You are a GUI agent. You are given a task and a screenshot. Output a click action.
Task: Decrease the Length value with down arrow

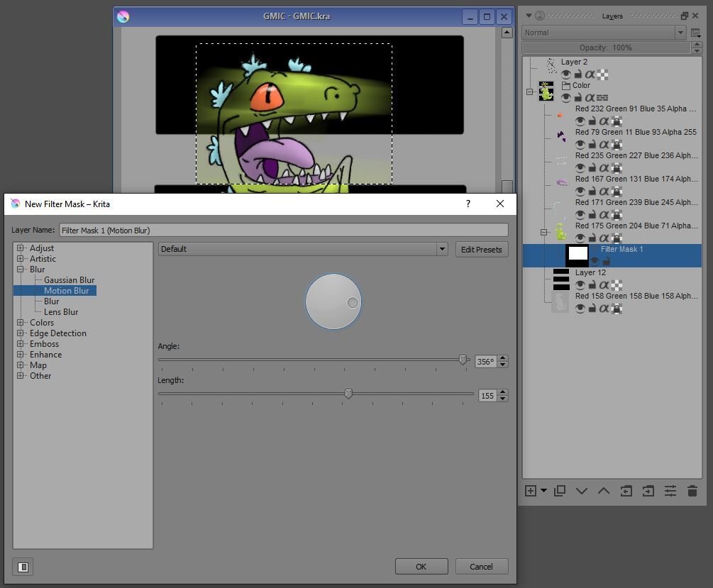(x=503, y=399)
